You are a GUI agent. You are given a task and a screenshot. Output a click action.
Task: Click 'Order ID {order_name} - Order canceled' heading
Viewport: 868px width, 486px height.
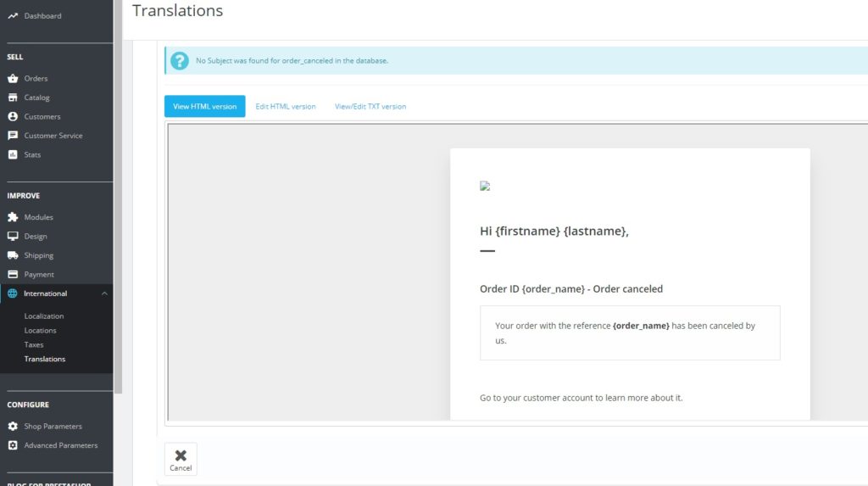[571, 288]
